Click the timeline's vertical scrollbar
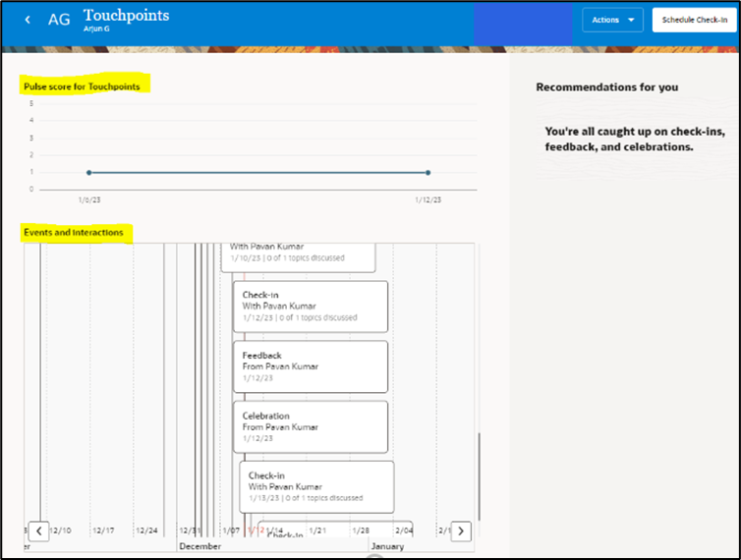The image size is (741, 560). [x=480, y=476]
